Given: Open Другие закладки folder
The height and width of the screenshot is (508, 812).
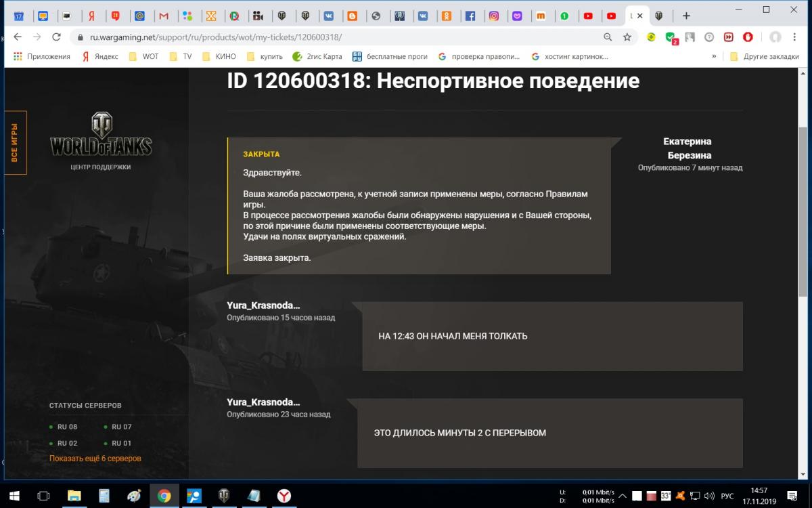Looking at the screenshot, I should point(765,57).
